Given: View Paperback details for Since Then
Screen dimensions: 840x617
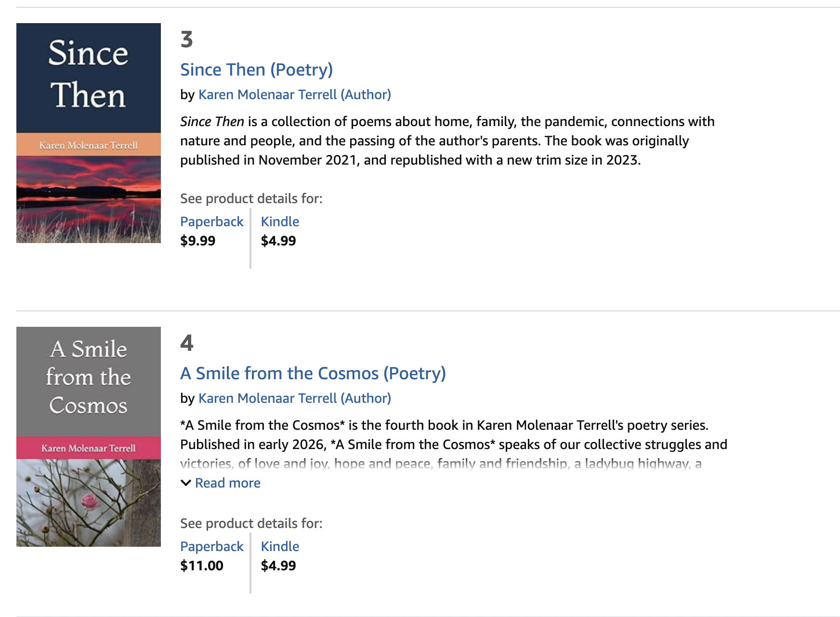Looking at the screenshot, I should 211,222.
